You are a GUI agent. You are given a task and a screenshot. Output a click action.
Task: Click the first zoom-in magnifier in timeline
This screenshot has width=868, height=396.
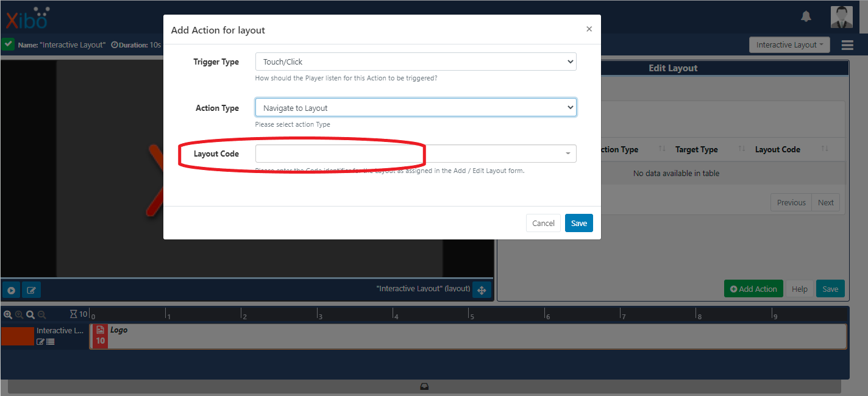[x=8, y=314]
